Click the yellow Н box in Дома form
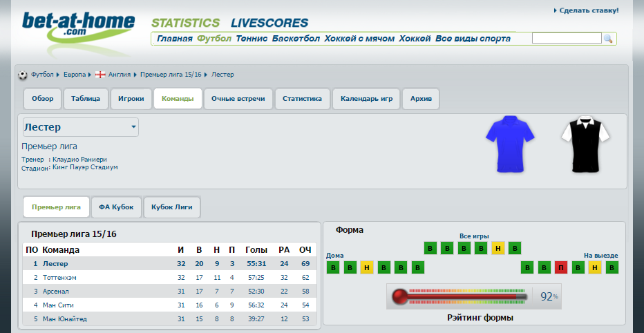The image size is (644, 333). click(367, 267)
